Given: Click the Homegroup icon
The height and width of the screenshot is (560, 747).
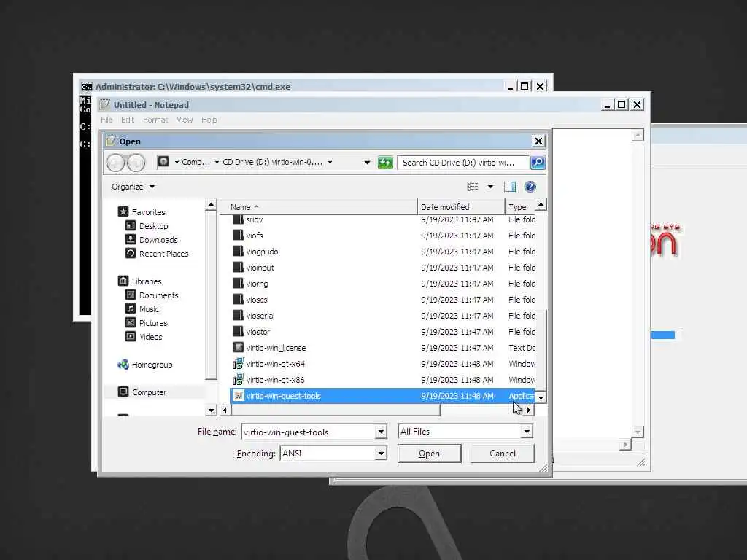Looking at the screenshot, I should pos(123,365).
